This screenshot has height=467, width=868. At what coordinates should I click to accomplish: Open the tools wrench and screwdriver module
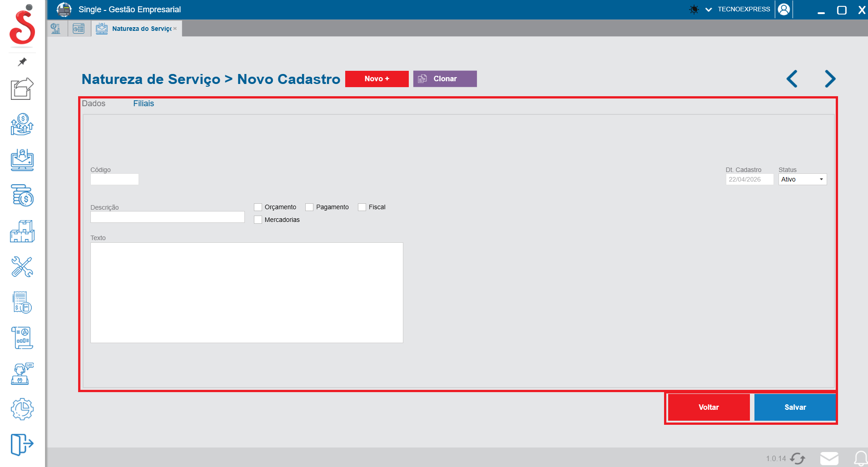pos(22,267)
